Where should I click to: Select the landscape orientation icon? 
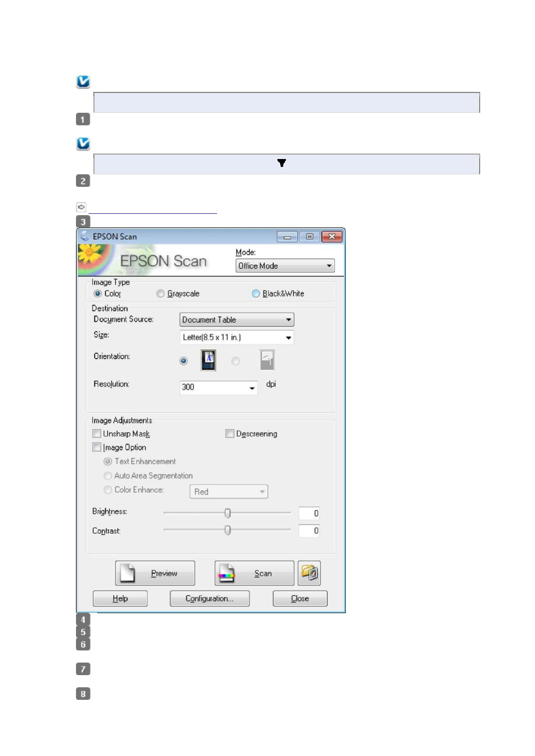(267, 360)
